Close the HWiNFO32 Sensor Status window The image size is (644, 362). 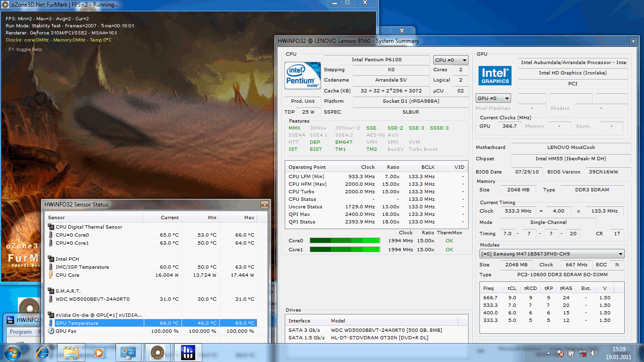tap(264, 205)
